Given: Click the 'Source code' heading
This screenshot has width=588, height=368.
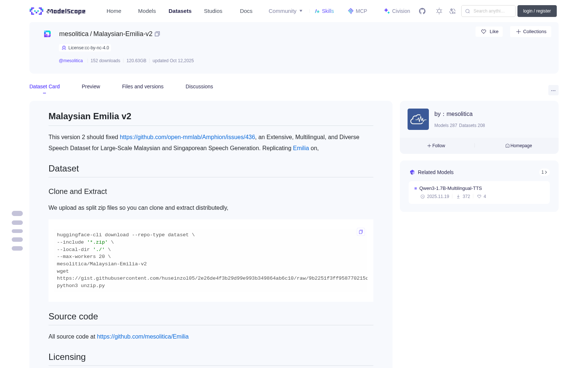Looking at the screenshot, I should [73, 316].
